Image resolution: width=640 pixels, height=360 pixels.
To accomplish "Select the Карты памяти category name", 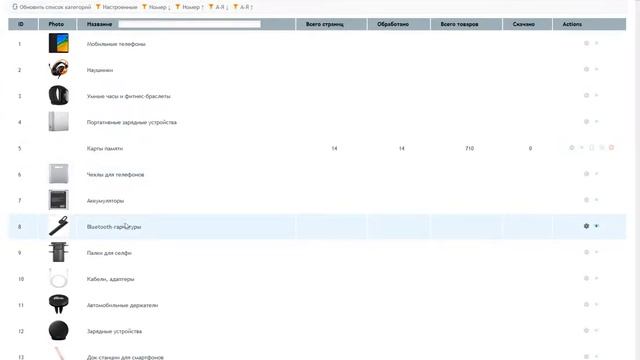I will (104, 149).
